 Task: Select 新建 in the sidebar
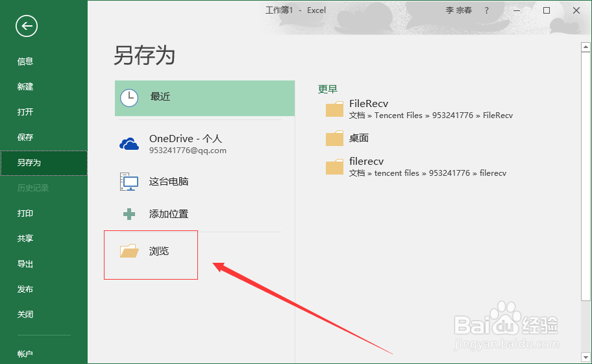pos(25,86)
